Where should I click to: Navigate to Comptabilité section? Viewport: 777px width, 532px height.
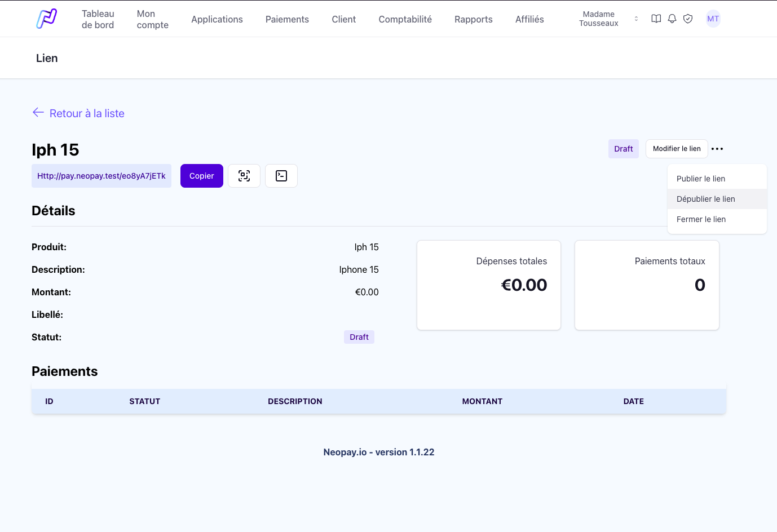click(x=405, y=19)
